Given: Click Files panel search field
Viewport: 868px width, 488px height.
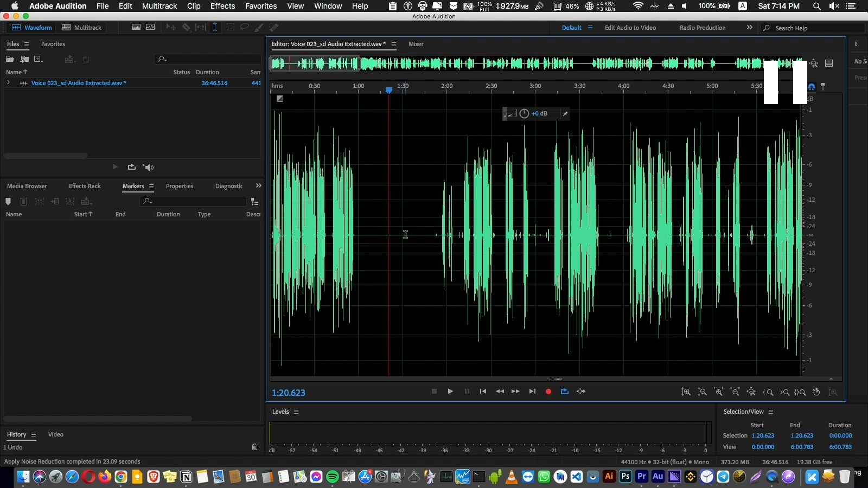Looking at the screenshot, I should click(208, 59).
